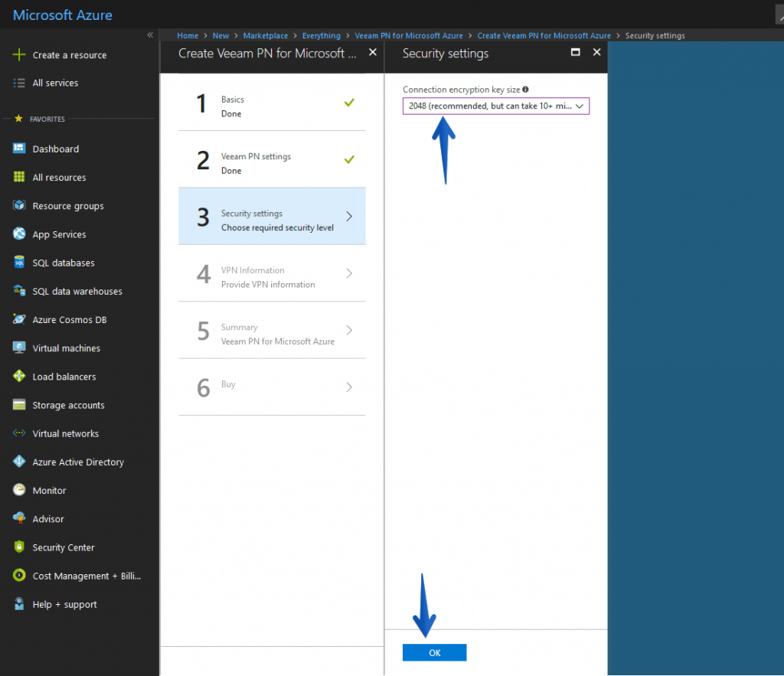This screenshot has height=676, width=784.
Task: Maximize the Security settings blade
Action: tap(576, 53)
